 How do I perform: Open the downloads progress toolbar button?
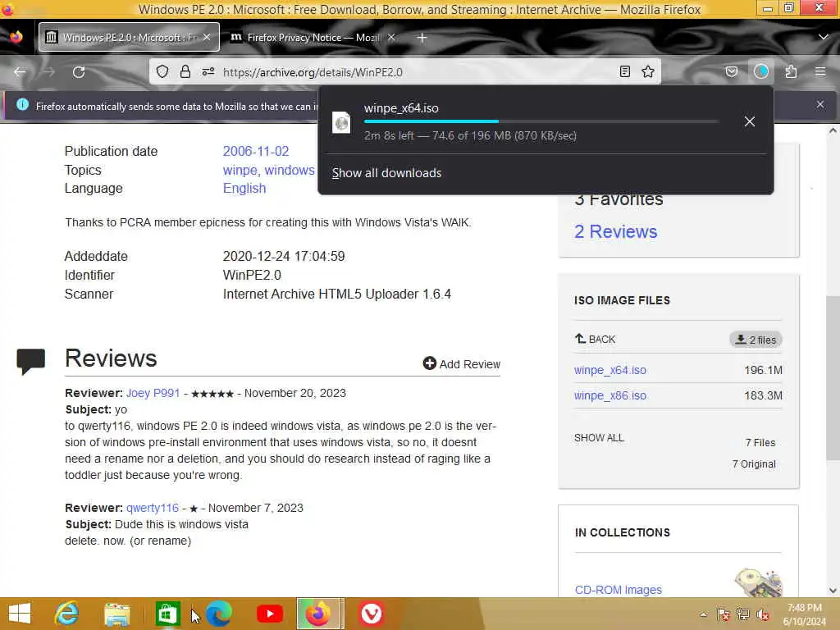pos(760,72)
